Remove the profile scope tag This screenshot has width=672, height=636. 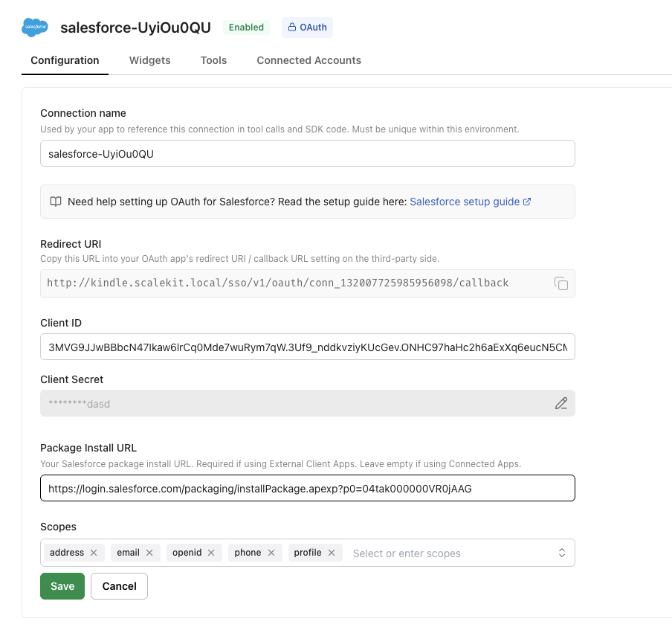[x=332, y=553]
